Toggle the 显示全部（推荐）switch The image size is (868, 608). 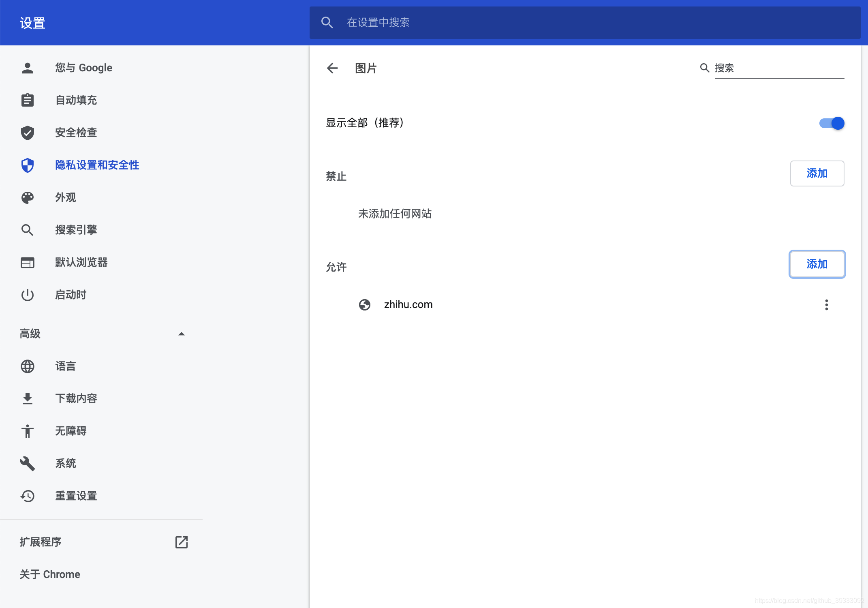click(x=832, y=123)
